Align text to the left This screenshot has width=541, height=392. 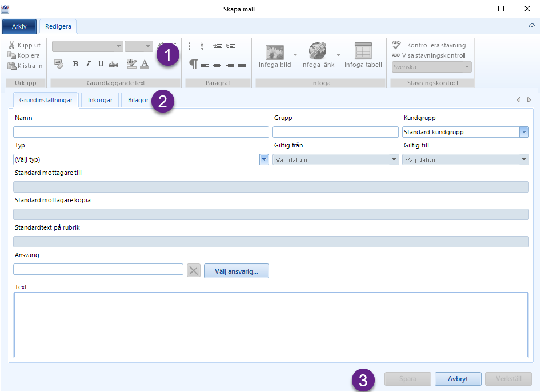[205, 64]
